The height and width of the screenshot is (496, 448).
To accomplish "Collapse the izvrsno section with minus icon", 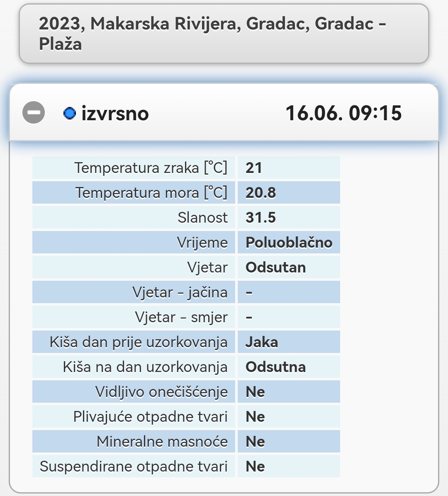I will [x=34, y=113].
